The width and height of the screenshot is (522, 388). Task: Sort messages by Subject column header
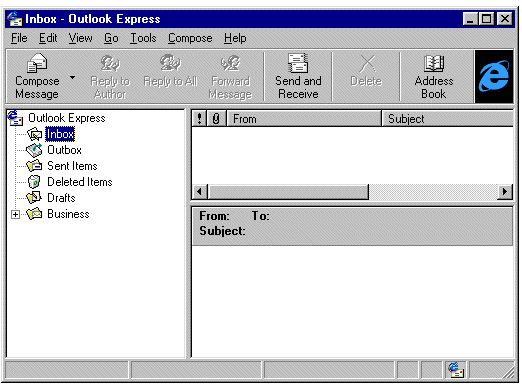tap(447, 119)
